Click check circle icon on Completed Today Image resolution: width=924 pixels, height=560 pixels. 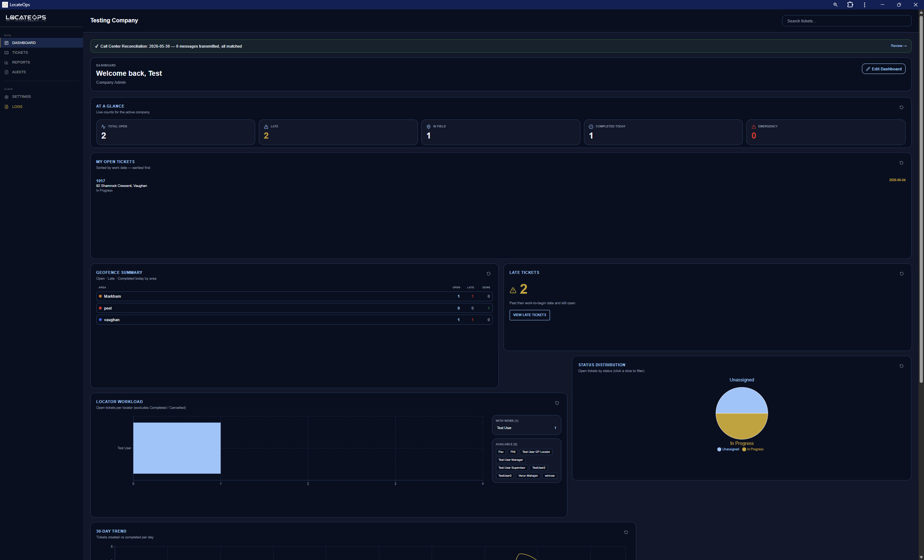[x=591, y=127]
